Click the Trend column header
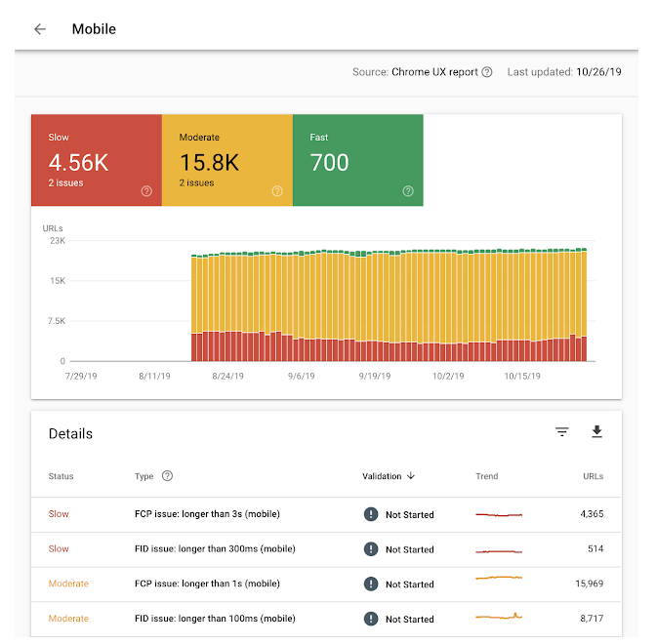Screen dimensions: 656x644 [x=486, y=476]
